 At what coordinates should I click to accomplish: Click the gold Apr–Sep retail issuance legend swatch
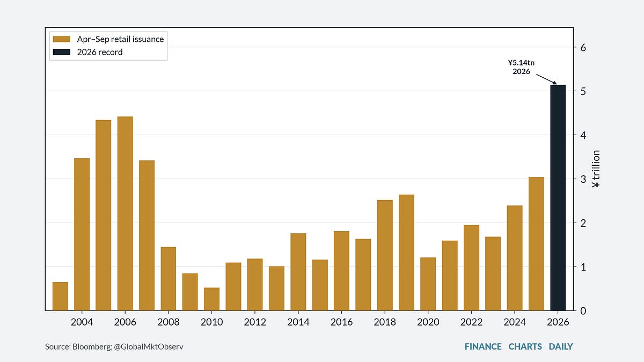[61, 39]
